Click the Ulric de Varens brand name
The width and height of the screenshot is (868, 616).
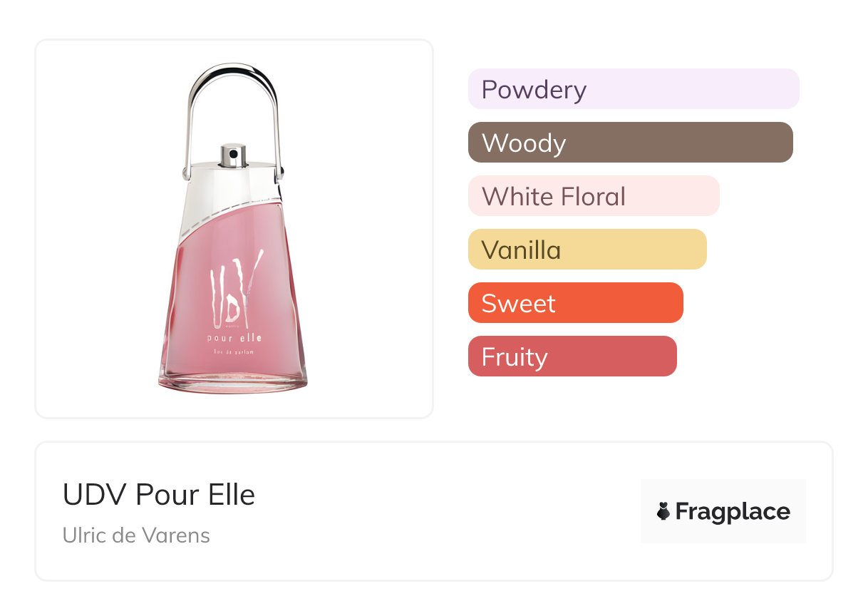point(136,535)
